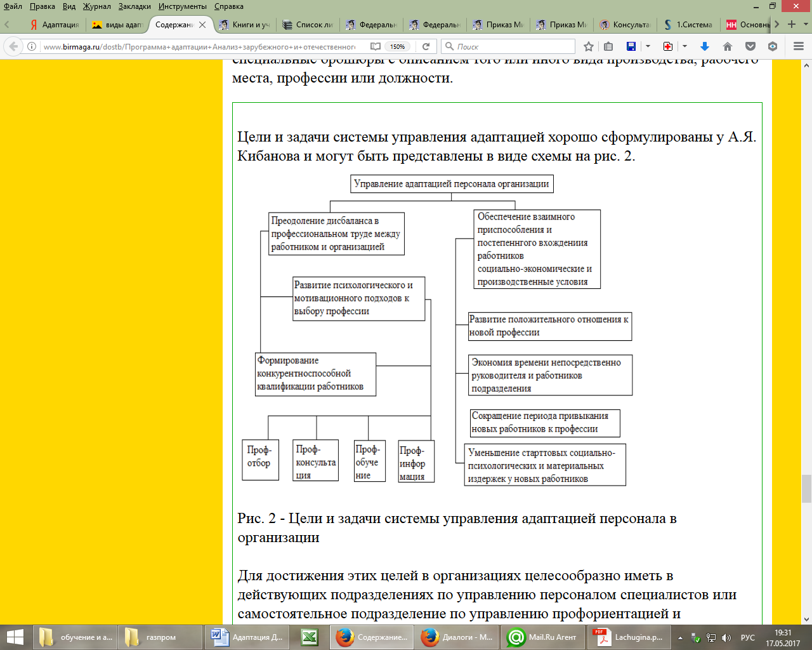This screenshot has width=812, height=650.
Task: Reload the current page
Action: (x=426, y=46)
